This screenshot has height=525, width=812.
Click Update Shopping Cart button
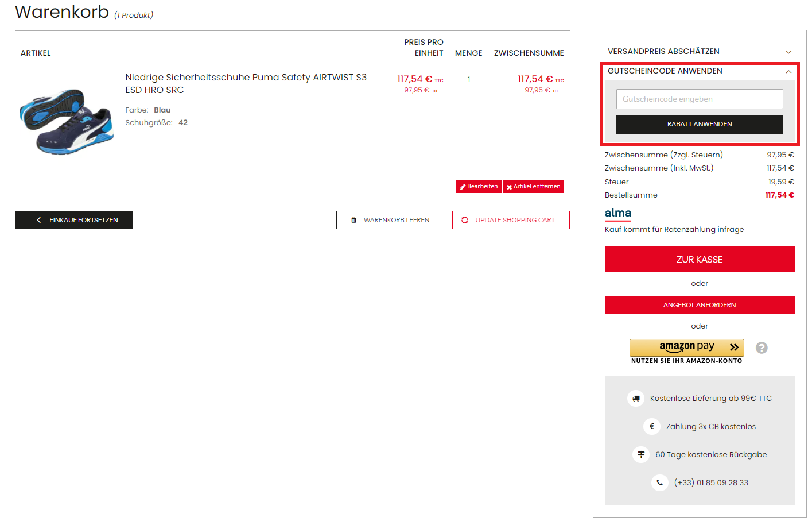pyautogui.click(x=511, y=220)
